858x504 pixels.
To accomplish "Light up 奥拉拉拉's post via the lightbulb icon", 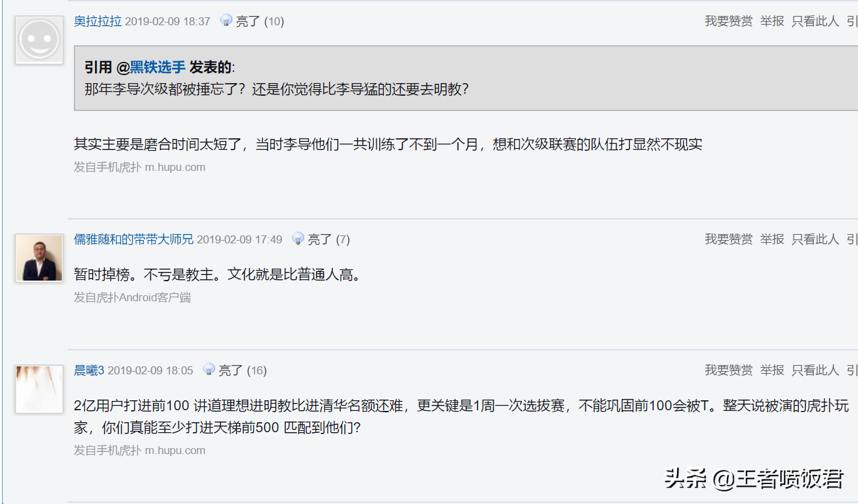I will click(225, 21).
